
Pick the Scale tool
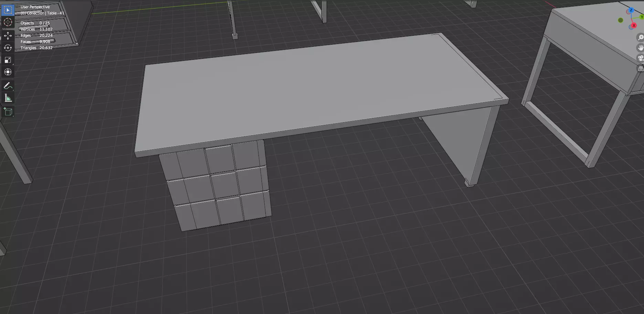[8, 60]
